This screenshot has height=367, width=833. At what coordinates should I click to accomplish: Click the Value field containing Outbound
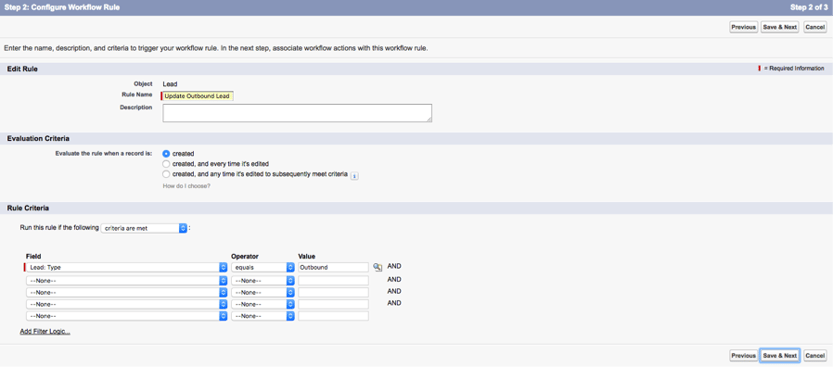click(x=333, y=267)
